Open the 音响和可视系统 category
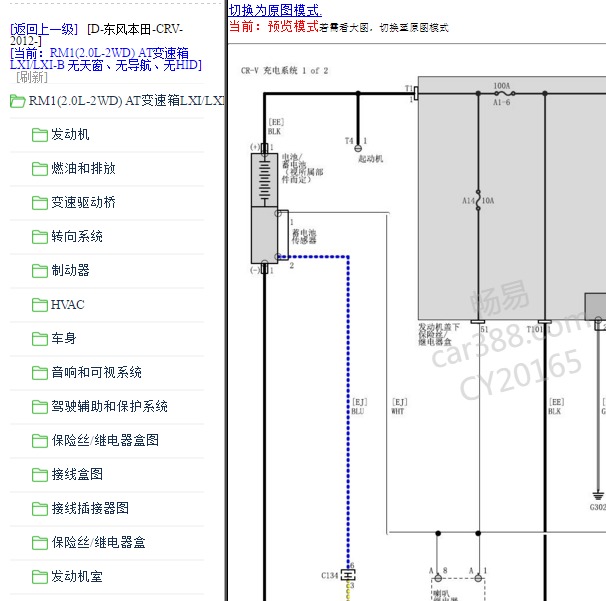The image size is (606, 601). (x=97, y=373)
